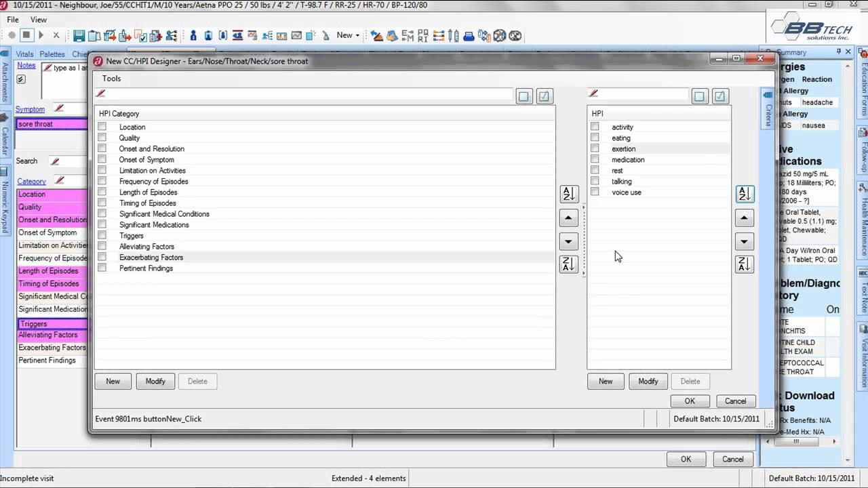Move the selected HPI item up with the arrow
Viewport: 868px width, 488px height.
point(744,218)
